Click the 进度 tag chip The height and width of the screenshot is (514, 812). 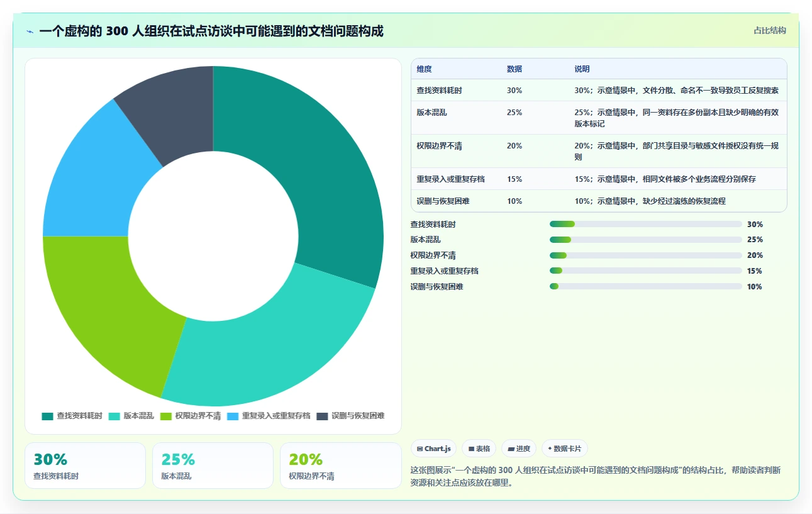(519, 449)
